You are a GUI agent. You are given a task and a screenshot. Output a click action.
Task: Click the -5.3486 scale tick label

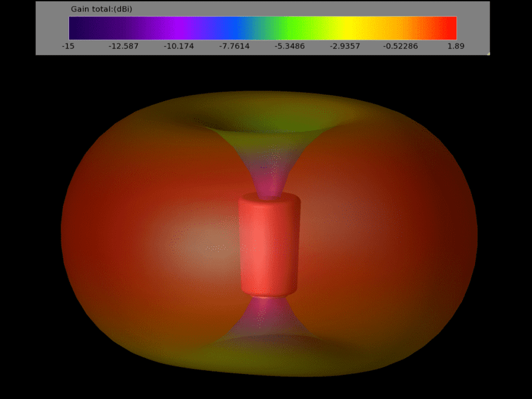click(x=289, y=46)
